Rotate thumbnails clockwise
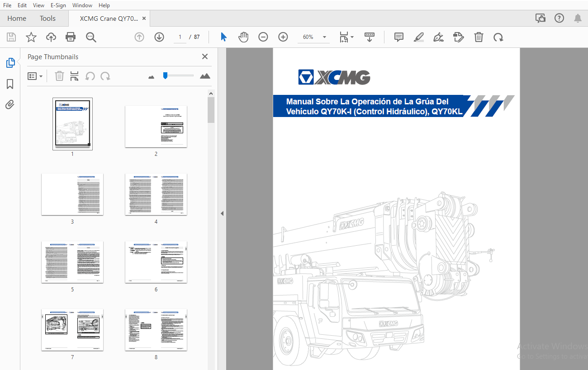The width and height of the screenshot is (588, 370). tap(105, 76)
